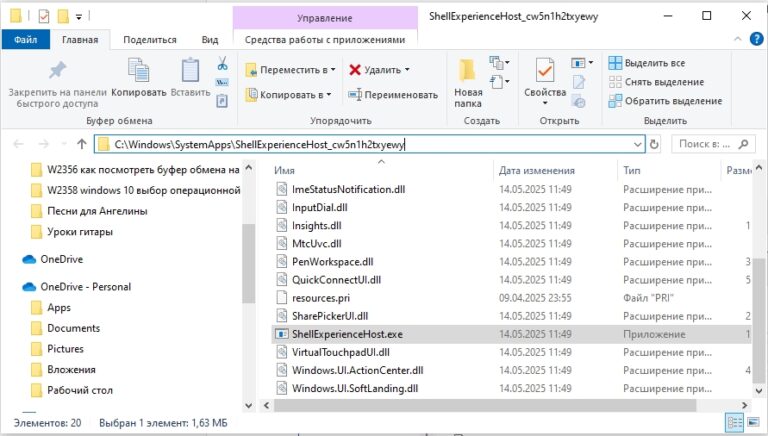Click the history icon in Открыть group

tap(578, 101)
